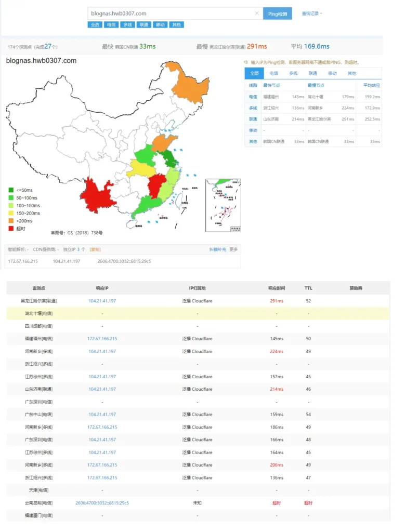Image resolution: width=405 pixels, height=532 pixels.
Task: Click the red 超时 legend swatch
Action: click(11, 229)
